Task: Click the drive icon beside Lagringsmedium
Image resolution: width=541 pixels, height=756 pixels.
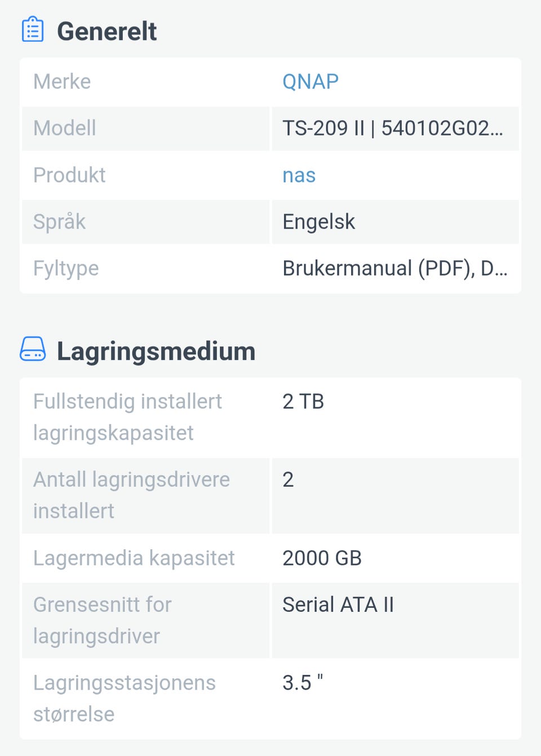Action: 33,349
